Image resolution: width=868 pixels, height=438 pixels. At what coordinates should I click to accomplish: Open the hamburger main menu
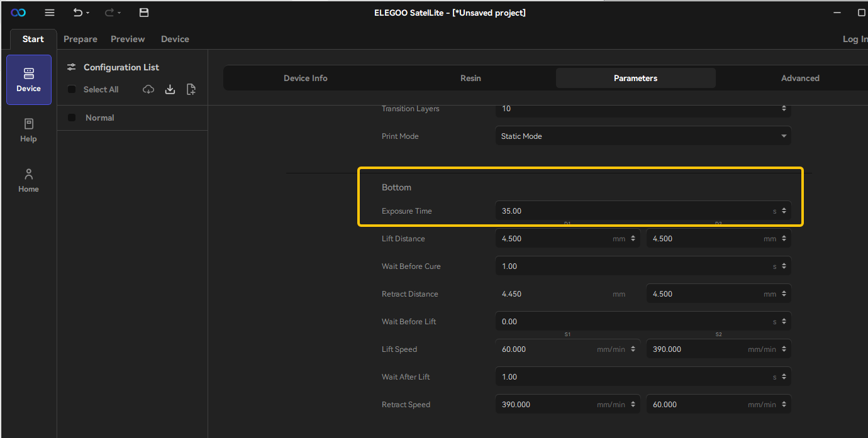pos(50,13)
